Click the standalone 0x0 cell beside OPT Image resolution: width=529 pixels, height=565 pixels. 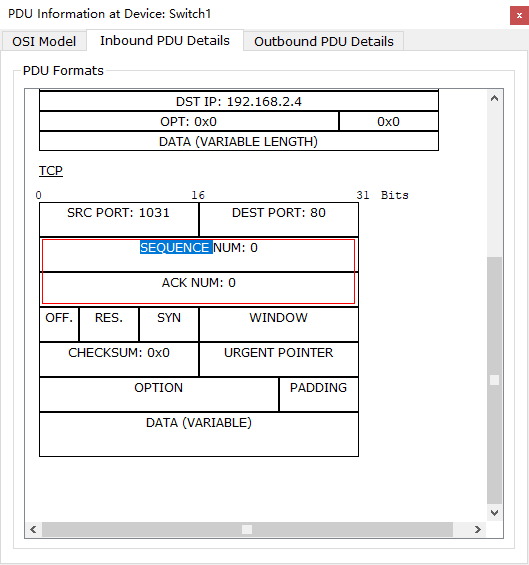[x=388, y=121]
